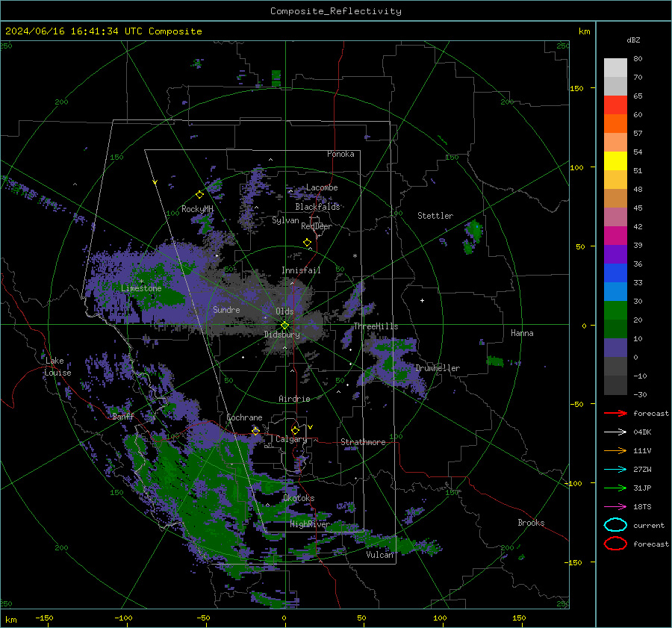Image resolution: width=672 pixels, height=628 pixels.
Task: Click the Okotoks city label
Action: click(299, 498)
